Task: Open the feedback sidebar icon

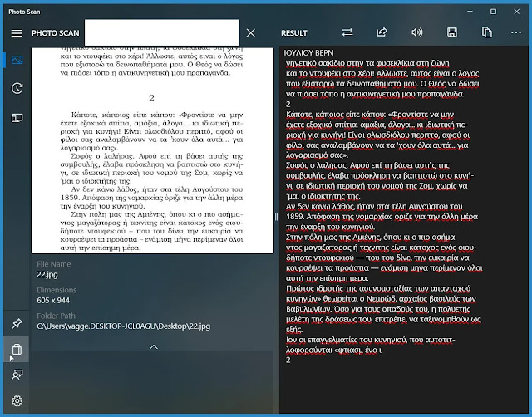Action: point(17,375)
